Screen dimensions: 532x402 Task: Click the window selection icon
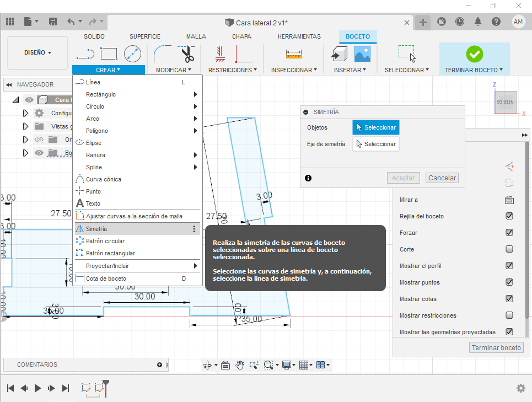[x=407, y=53]
